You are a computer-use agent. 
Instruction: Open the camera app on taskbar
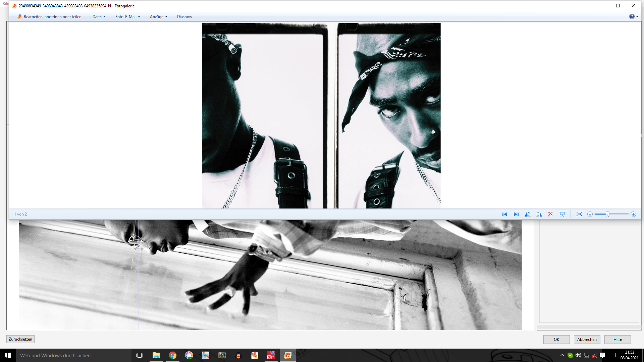222,355
